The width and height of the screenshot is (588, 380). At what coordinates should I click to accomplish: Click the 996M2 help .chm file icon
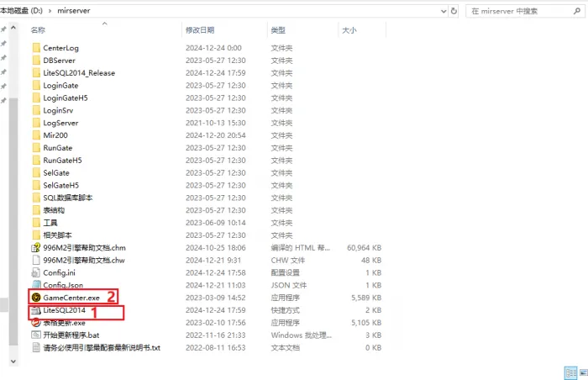tap(36, 247)
